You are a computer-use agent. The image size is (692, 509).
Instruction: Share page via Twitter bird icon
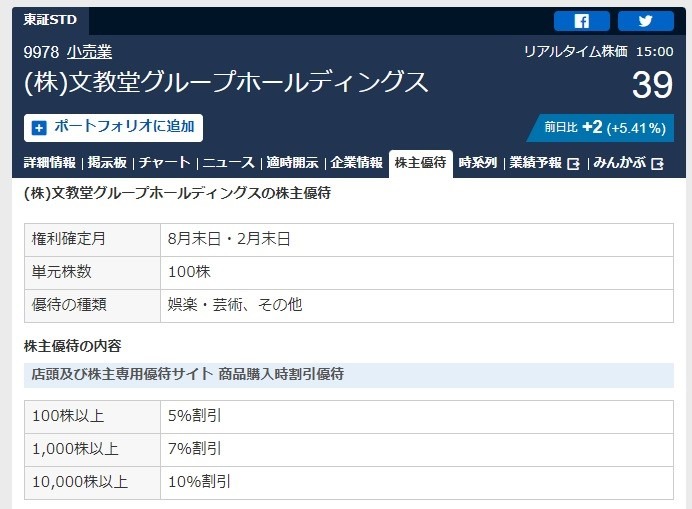[x=646, y=21]
